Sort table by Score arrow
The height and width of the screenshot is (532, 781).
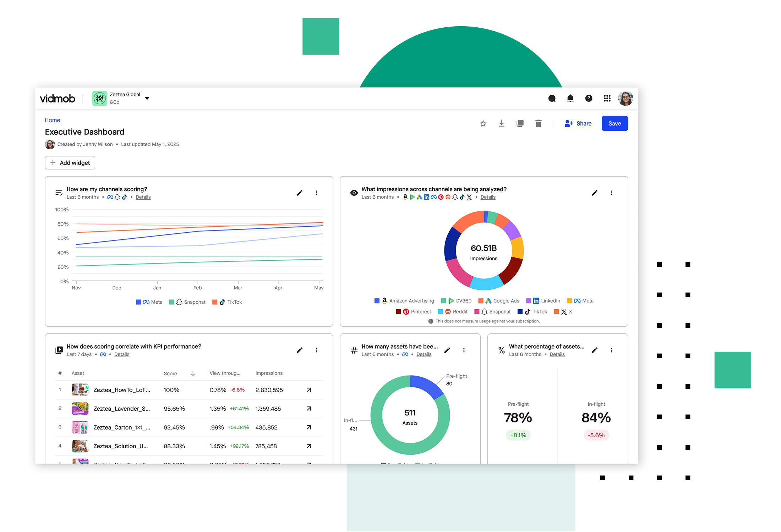click(193, 373)
